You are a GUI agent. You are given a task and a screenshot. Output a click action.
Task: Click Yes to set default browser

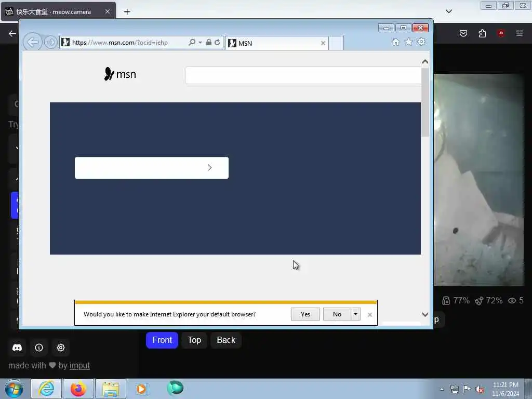coord(305,314)
